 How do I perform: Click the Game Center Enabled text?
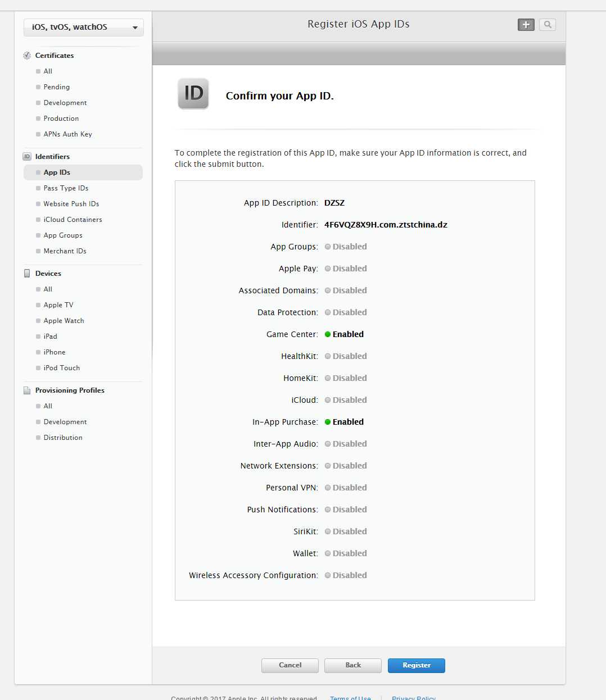click(348, 334)
